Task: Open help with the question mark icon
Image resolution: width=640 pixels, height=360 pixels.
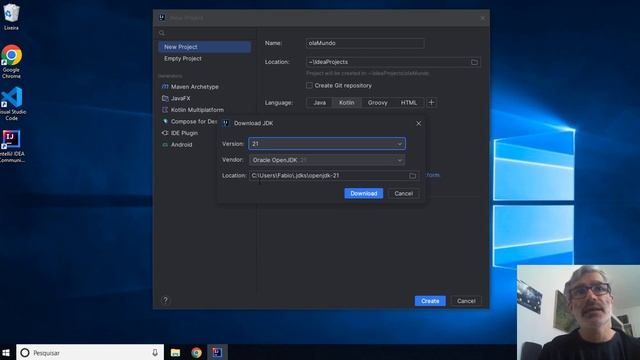Action: coord(165,300)
